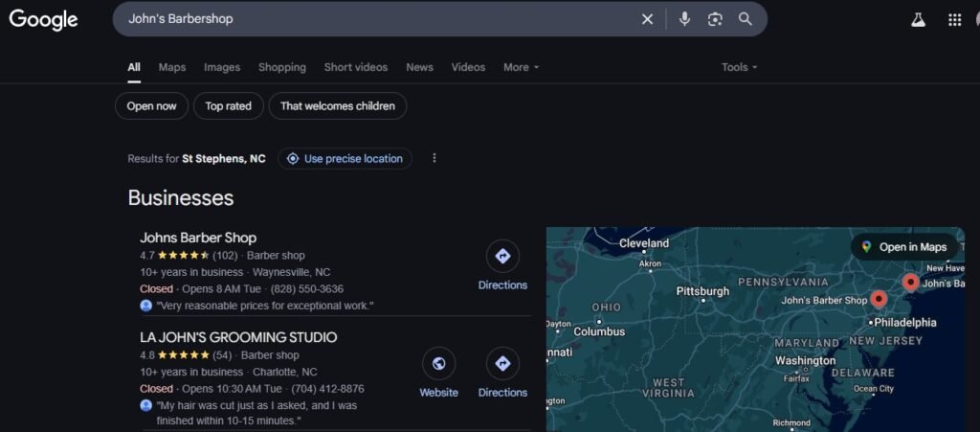Click Directions icon for Johns Barber Shop
This screenshot has width=980, height=432.
[502, 256]
